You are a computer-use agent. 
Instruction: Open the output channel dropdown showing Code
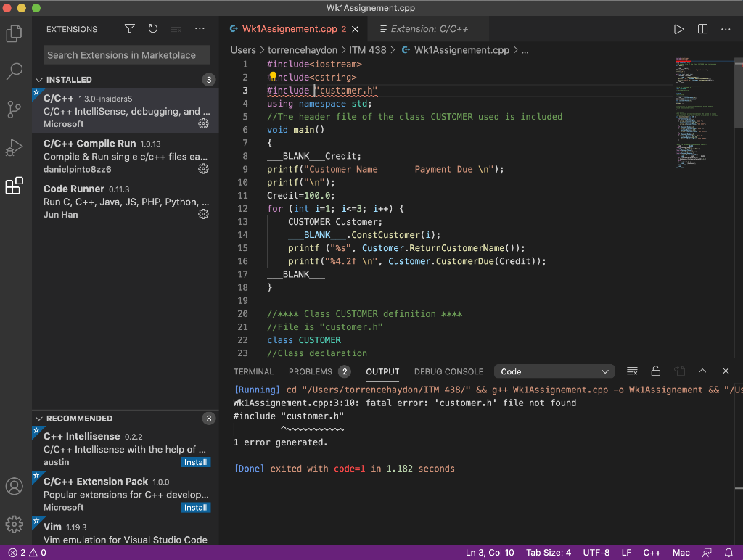(x=554, y=371)
